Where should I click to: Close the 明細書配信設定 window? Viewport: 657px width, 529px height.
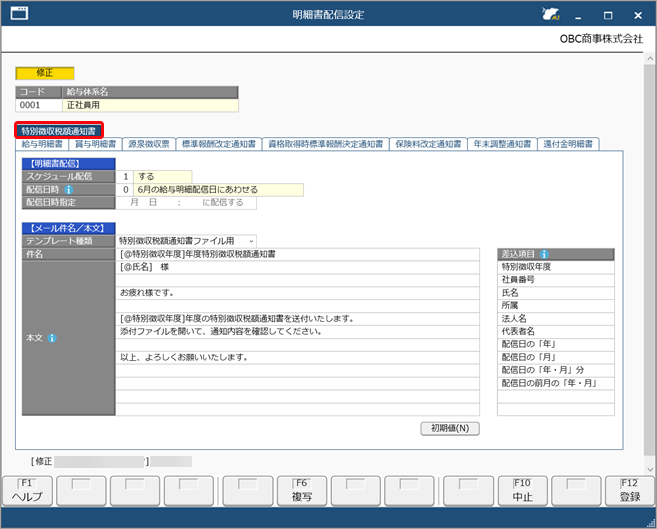(x=638, y=15)
